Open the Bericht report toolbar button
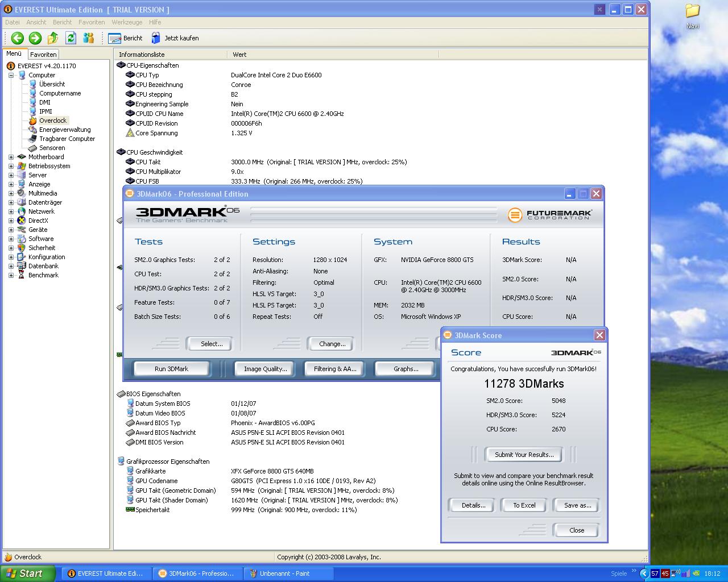This screenshot has height=582, width=728. tap(126, 38)
